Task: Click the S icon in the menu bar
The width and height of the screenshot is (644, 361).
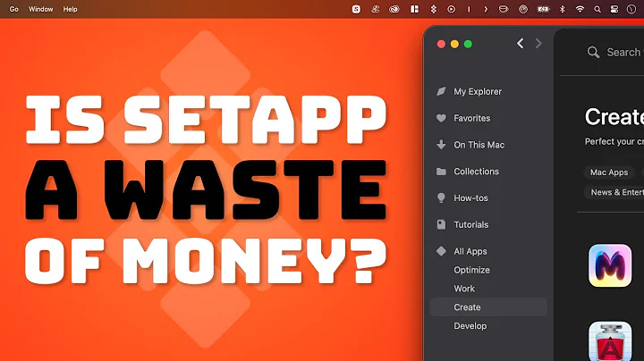Action: click(356, 9)
